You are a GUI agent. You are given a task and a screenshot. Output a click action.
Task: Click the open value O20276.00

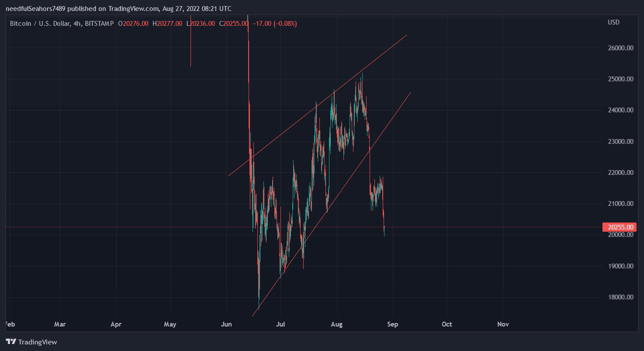pos(133,24)
